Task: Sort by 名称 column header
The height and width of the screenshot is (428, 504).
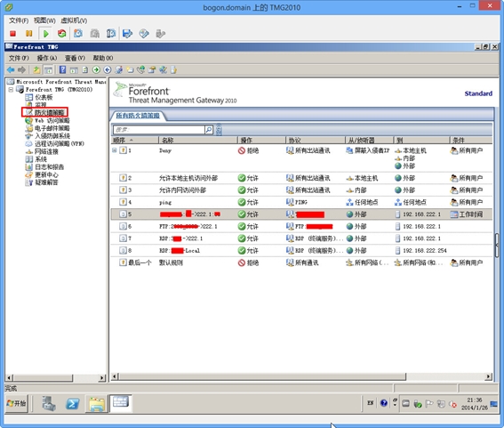Action: 197,140
